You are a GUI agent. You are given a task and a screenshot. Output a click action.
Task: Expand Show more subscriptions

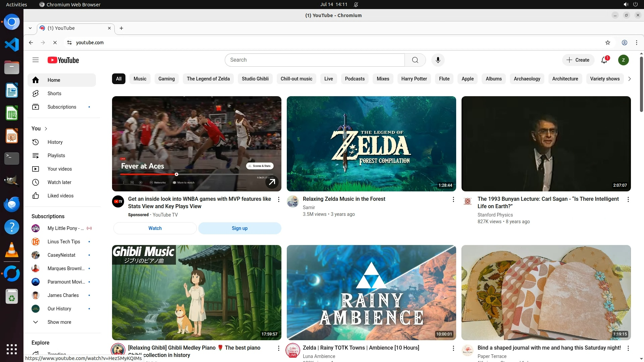pos(59,322)
